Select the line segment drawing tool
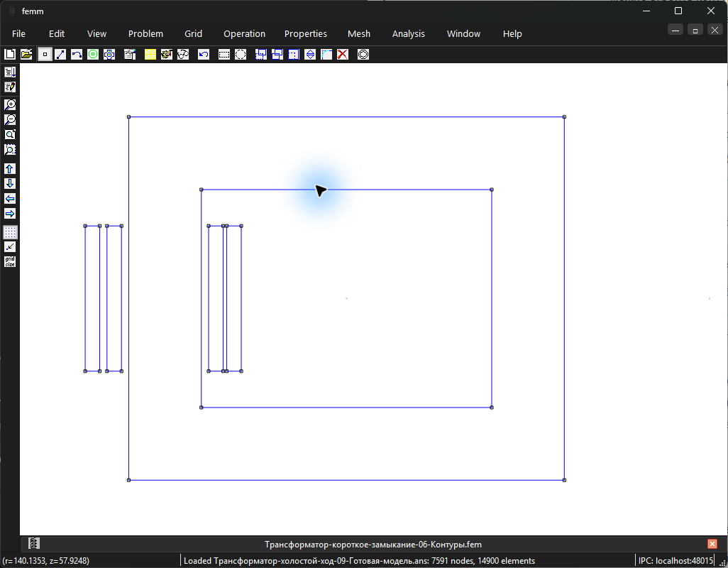Screen dimensions: 728x568 (x=60, y=55)
